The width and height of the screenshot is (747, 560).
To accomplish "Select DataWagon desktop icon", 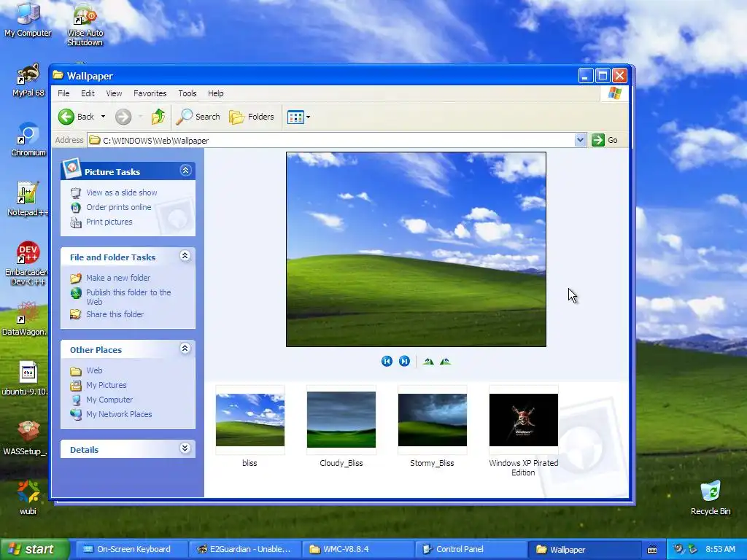I will pyautogui.click(x=25, y=318).
